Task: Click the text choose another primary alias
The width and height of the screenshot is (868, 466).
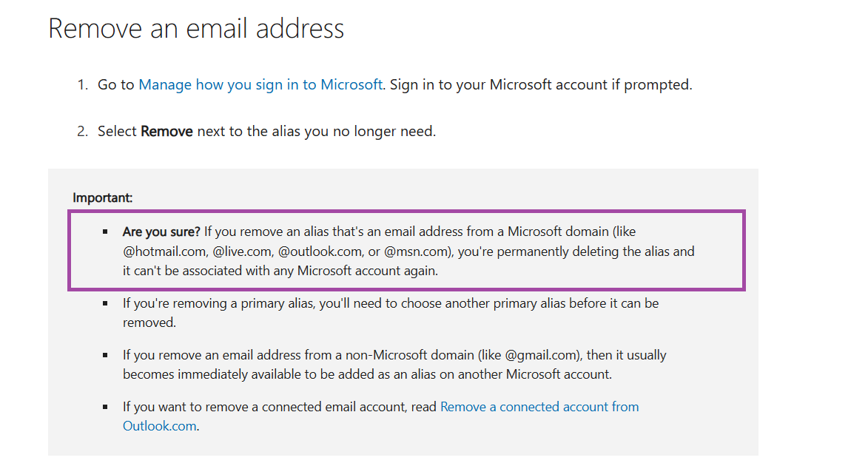Action: [x=493, y=303]
